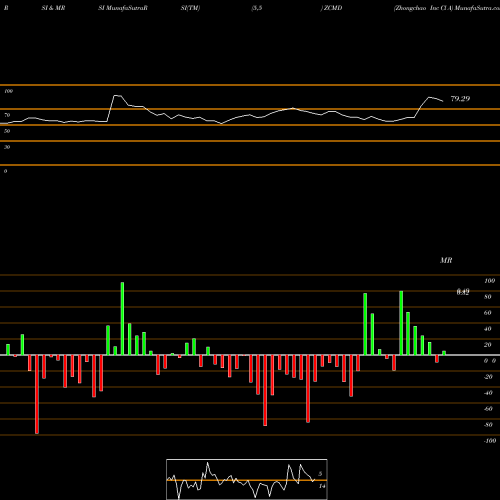This screenshot has height=500, width=500.
Task: Click the RSI axis label 30
Action: click(7, 147)
